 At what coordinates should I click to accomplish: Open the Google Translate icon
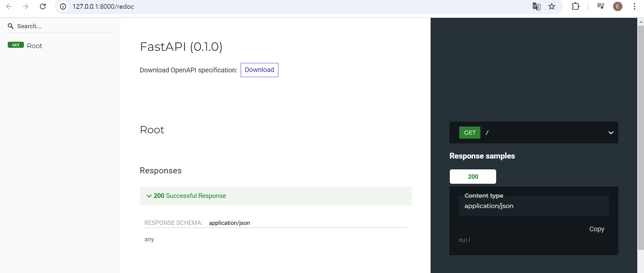pyautogui.click(x=536, y=6)
